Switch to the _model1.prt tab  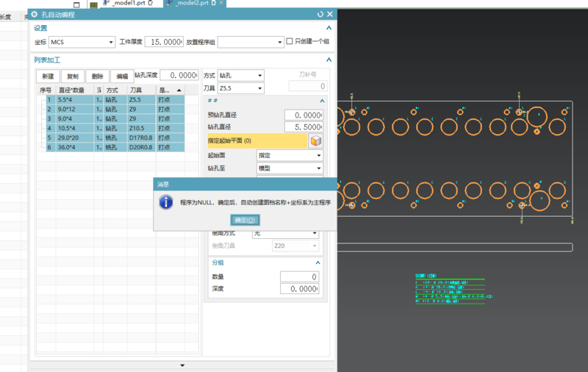tap(129, 3)
